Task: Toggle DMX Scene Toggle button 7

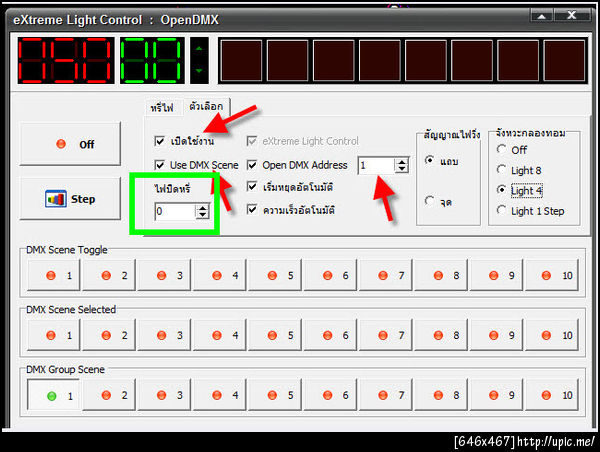Action: [386, 275]
